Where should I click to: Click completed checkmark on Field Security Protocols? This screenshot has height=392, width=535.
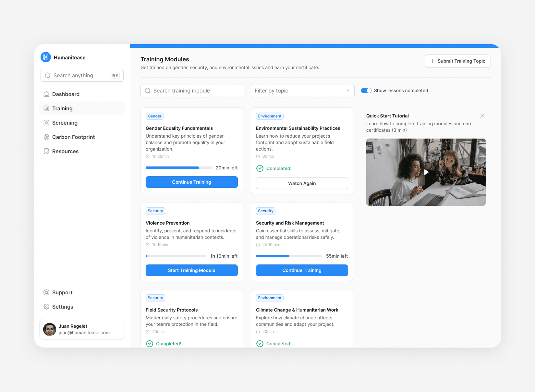pos(150,344)
